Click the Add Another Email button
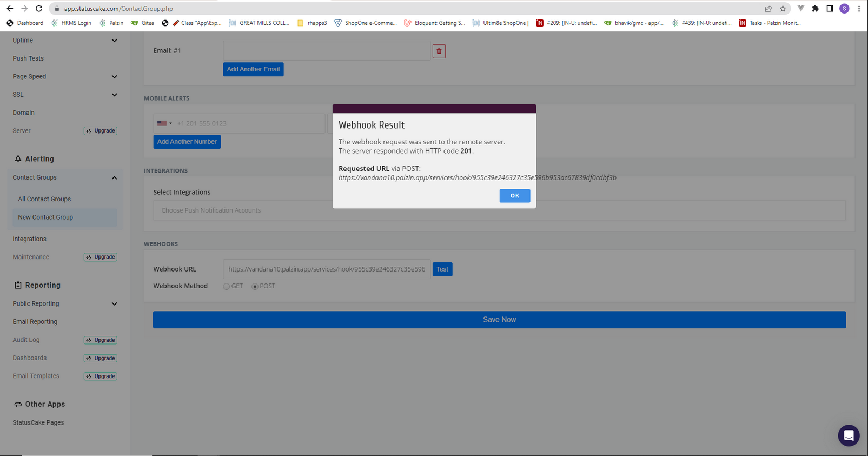 (253, 69)
